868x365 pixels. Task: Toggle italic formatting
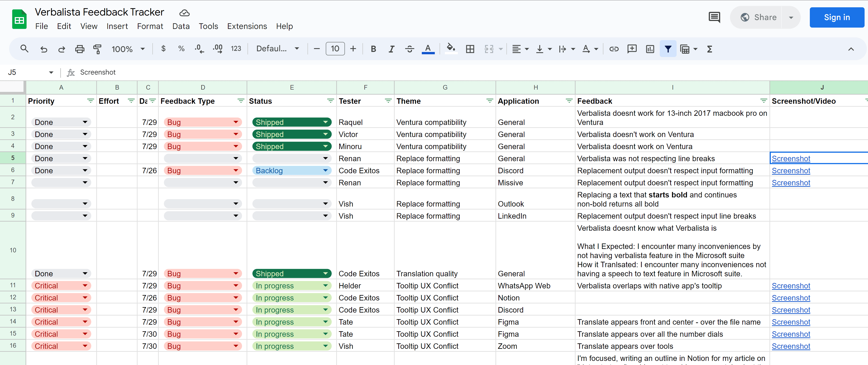tap(391, 49)
